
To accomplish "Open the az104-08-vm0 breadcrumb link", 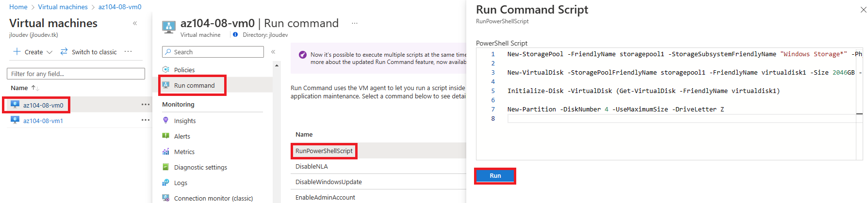I will pos(120,7).
